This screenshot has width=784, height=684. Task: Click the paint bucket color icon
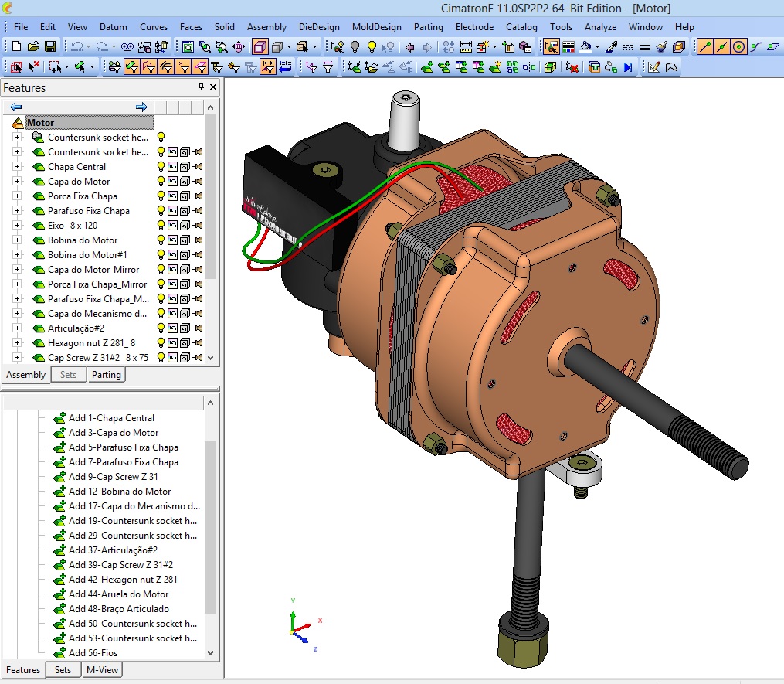tap(585, 46)
